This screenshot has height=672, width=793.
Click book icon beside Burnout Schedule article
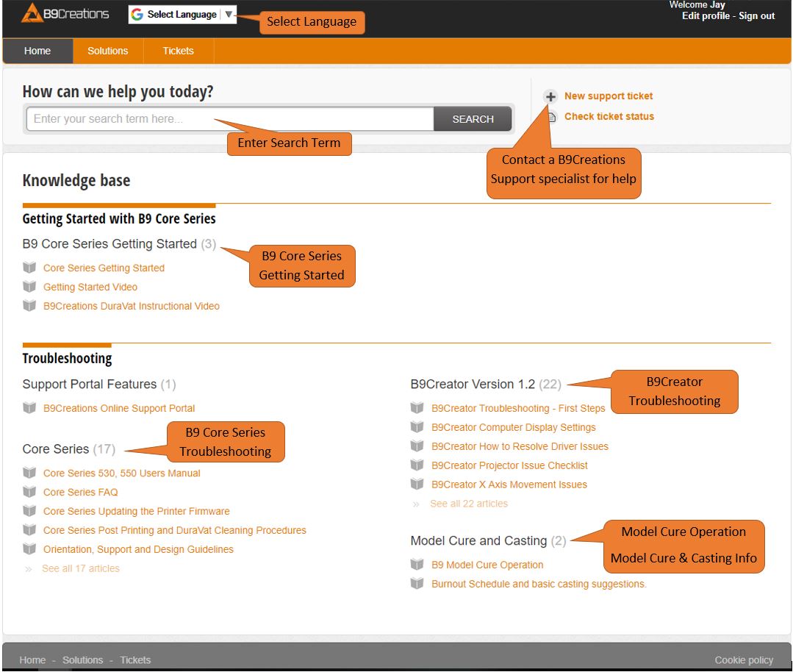coord(417,584)
